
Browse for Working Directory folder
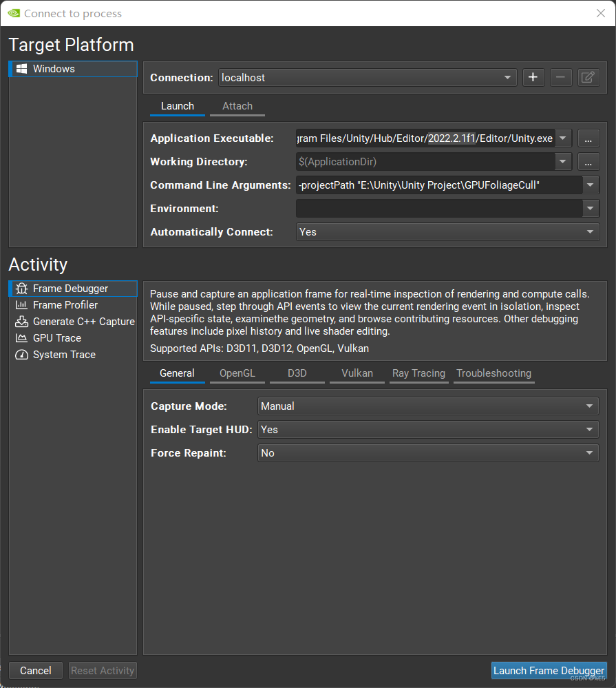(588, 161)
